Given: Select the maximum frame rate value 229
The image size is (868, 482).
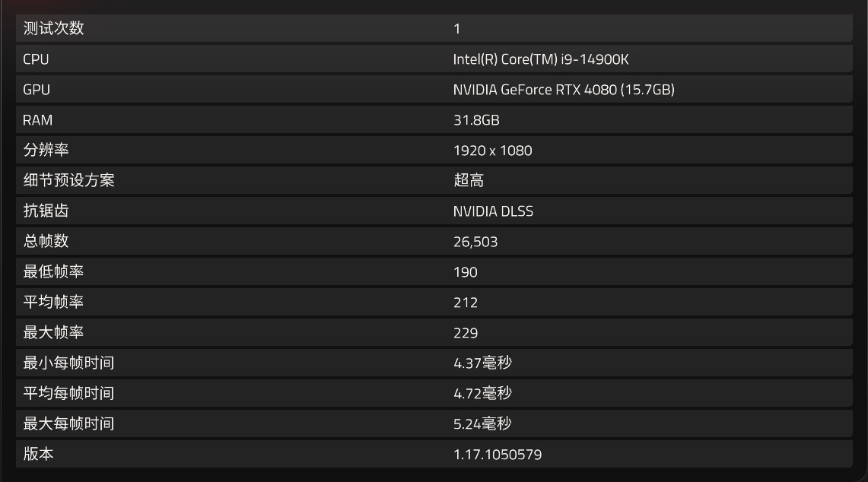Looking at the screenshot, I should (x=466, y=333).
